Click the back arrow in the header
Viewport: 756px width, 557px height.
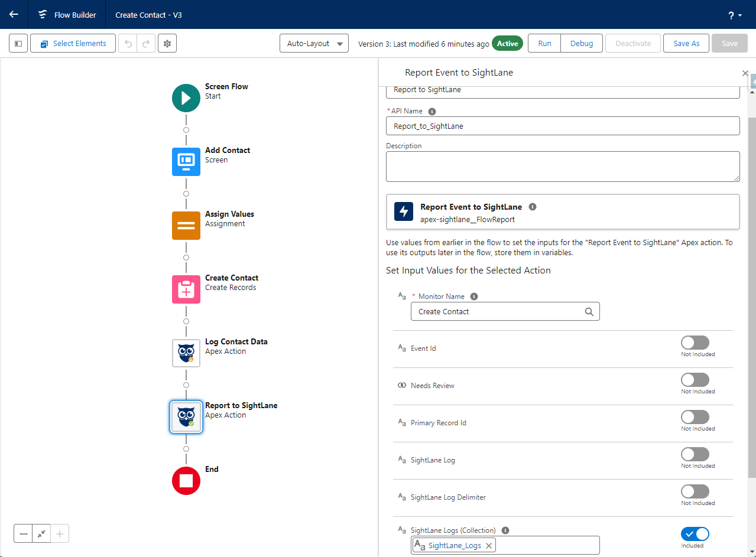14,15
